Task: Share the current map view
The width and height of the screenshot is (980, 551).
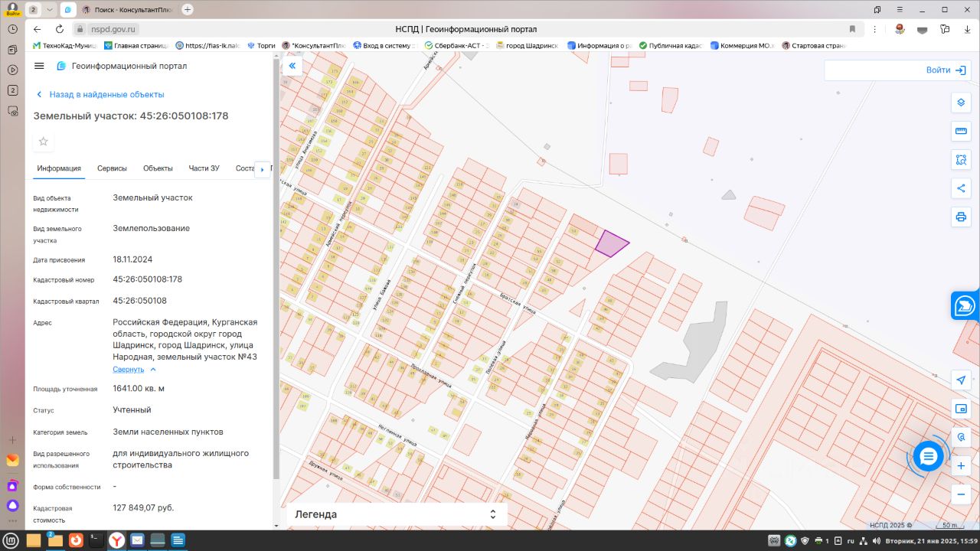Action: 961,188
